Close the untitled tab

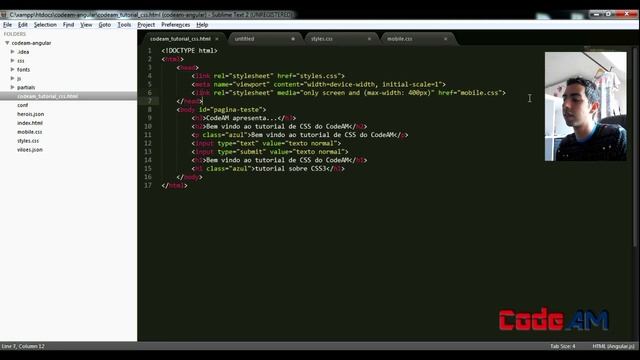pyautogui.click(x=293, y=39)
